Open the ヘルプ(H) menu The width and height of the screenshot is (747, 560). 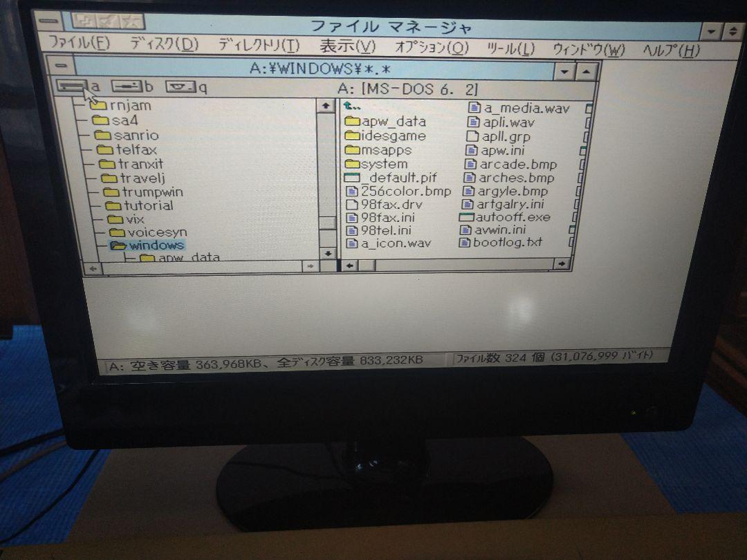click(x=671, y=50)
